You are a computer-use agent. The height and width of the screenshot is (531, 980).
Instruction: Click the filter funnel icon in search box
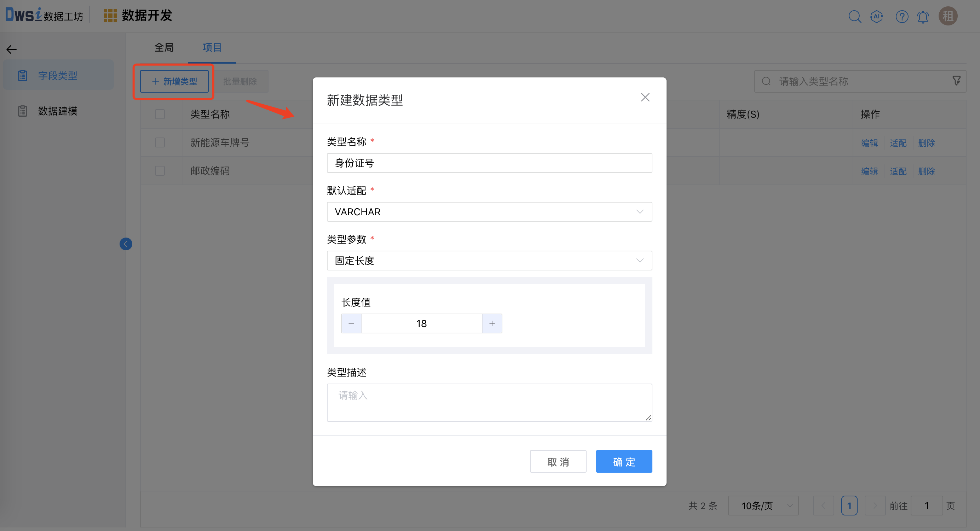pyautogui.click(x=956, y=81)
